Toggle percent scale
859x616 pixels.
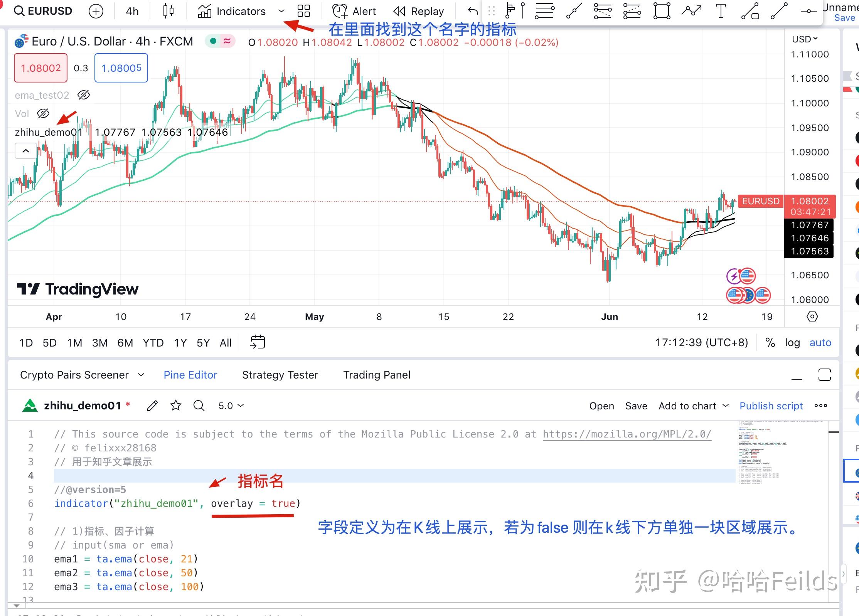tap(770, 342)
